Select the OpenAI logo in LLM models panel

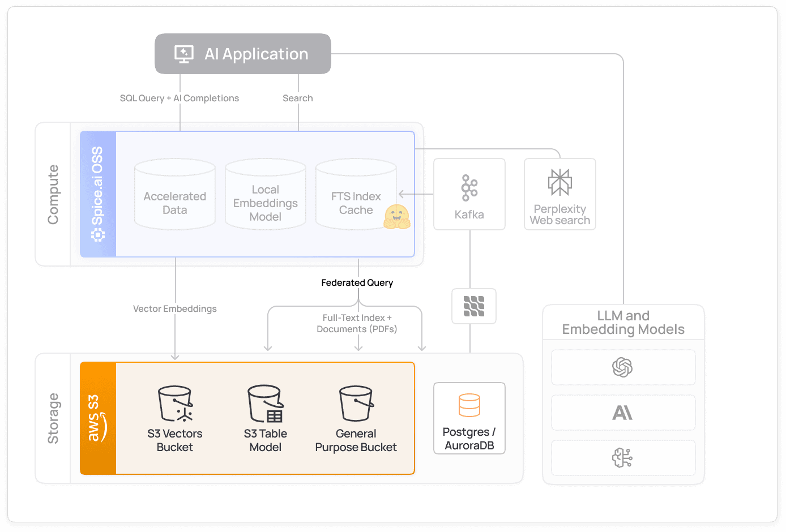coord(623,367)
